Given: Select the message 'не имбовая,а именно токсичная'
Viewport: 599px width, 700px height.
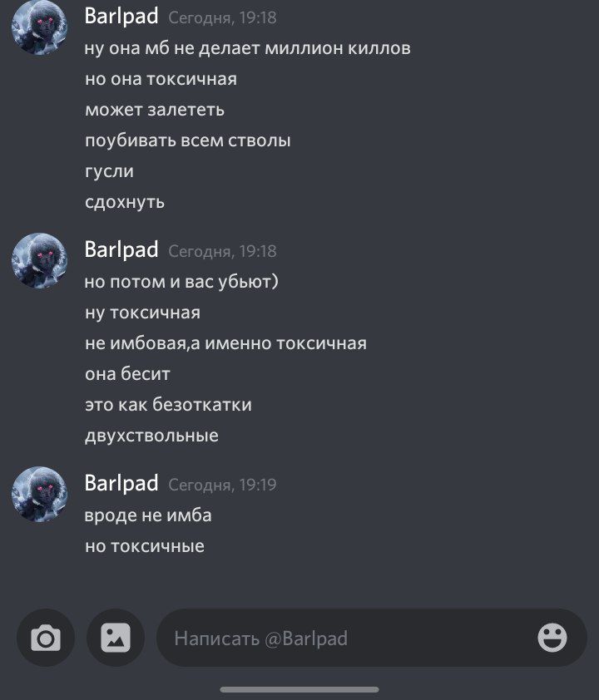Looking at the screenshot, I should pos(226,343).
